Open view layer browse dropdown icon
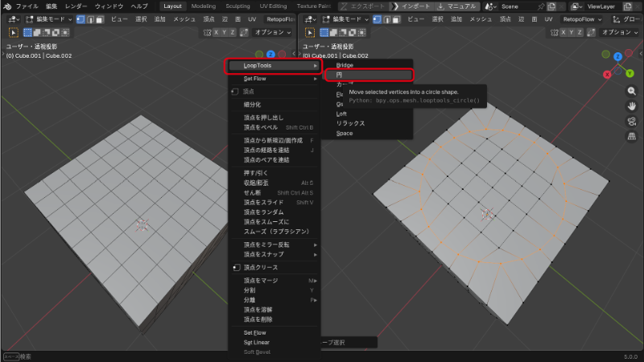 tap(576, 6)
